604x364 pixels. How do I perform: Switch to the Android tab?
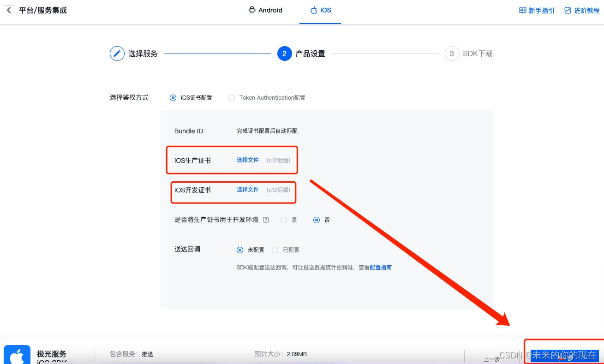pyautogui.click(x=265, y=10)
